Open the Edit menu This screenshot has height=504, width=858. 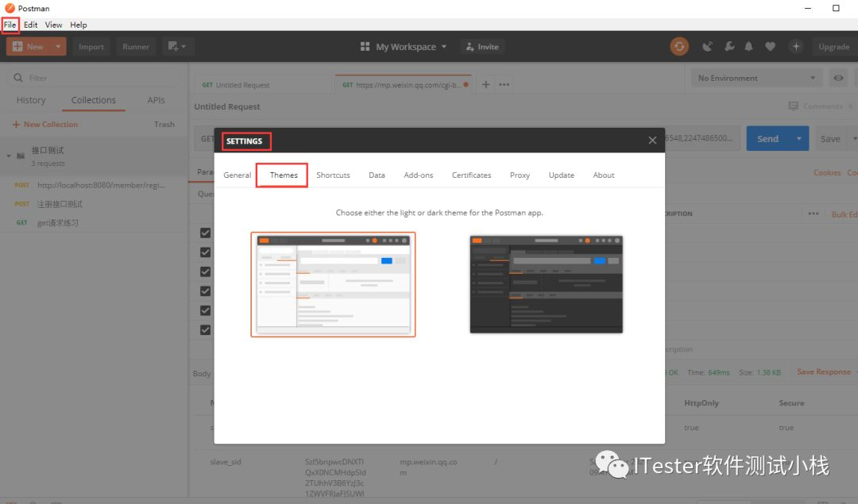31,25
